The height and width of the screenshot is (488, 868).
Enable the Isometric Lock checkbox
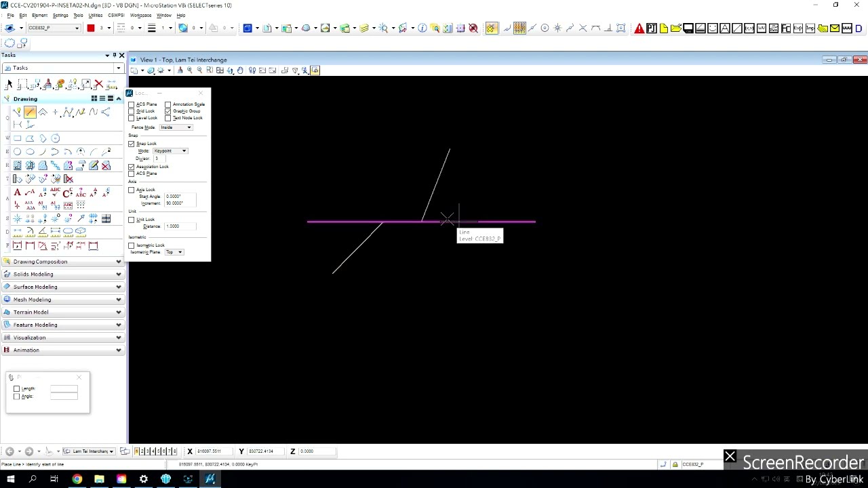point(132,245)
